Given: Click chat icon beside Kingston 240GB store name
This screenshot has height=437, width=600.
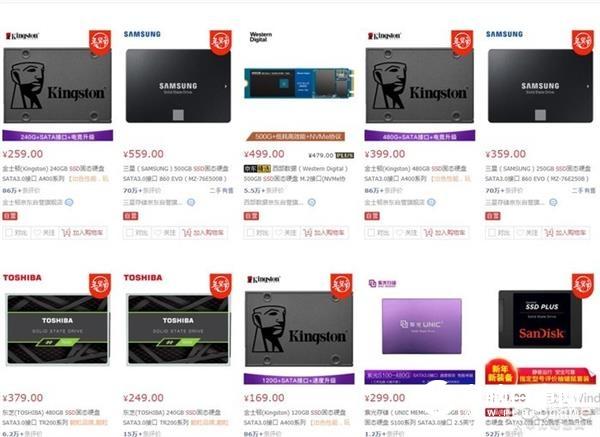Looking at the screenshot, I should [x=69, y=202].
